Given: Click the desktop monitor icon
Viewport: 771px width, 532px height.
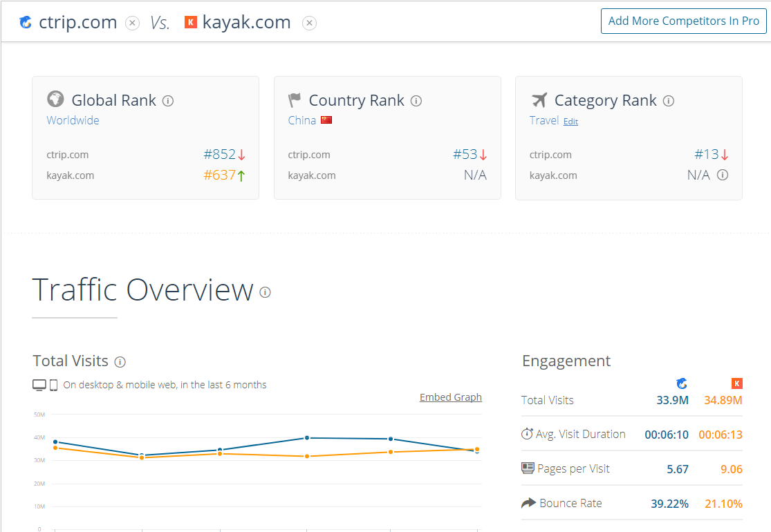Looking at the screenshot, I should [x=39, y=385].
